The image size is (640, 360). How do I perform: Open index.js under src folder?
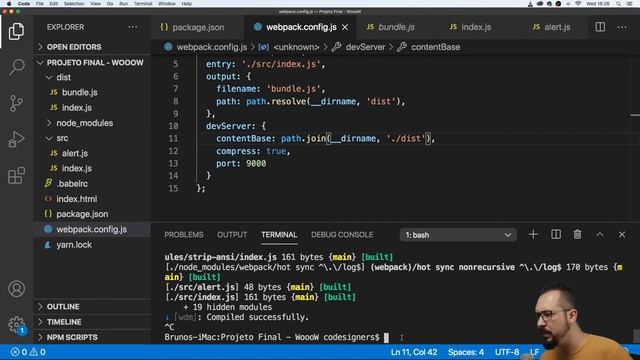click(92, 168)
